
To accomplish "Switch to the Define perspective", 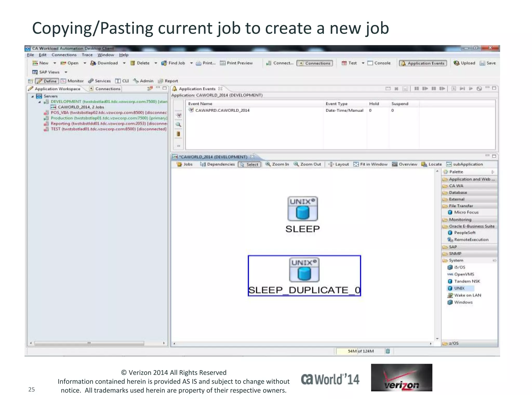I will point(47,81).
